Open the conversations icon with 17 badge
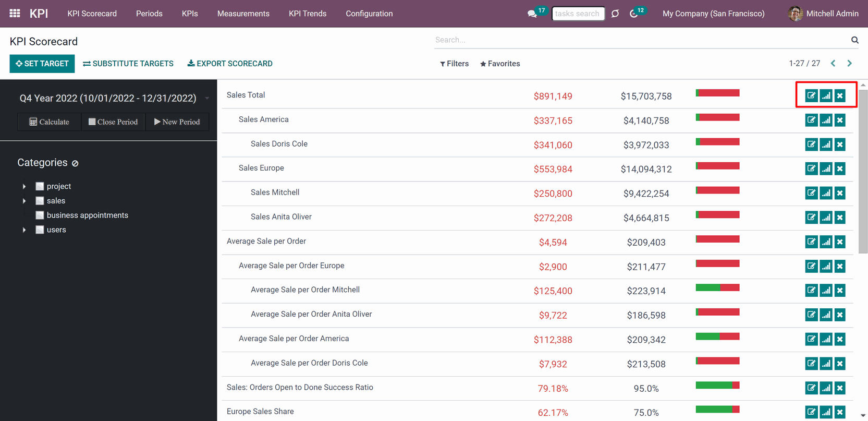 click(532, 14)
